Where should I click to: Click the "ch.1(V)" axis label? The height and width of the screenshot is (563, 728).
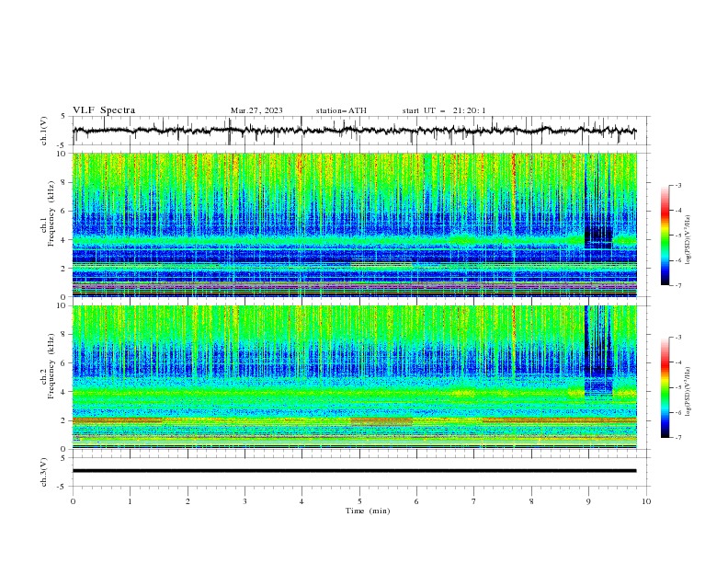[44, 131]
